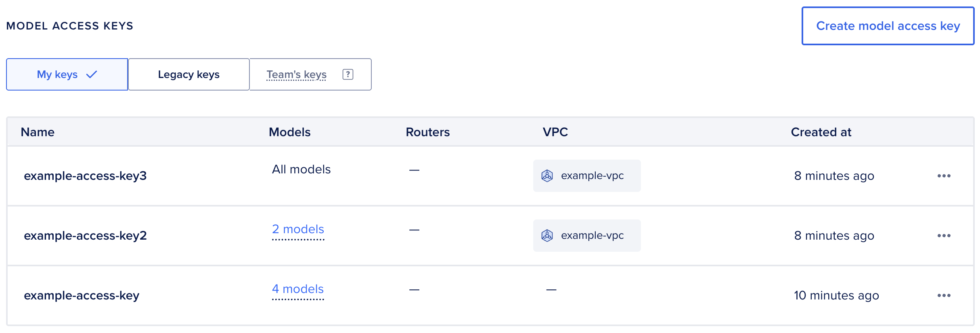The image size is (980, 333).
Task: Click the checkmark inside My keys tab
Action: click(91, 74)
